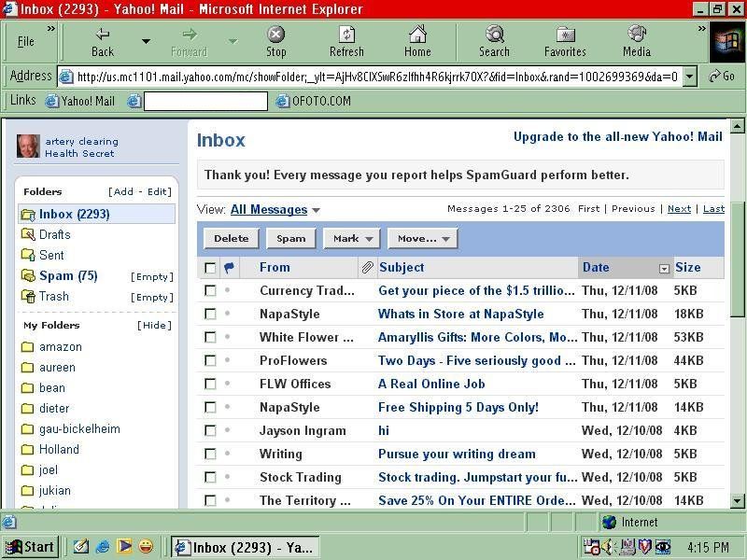This screenshot has width=747, height=560.
Task: Click the Media toolbar icon
Action: coord(636,39)
